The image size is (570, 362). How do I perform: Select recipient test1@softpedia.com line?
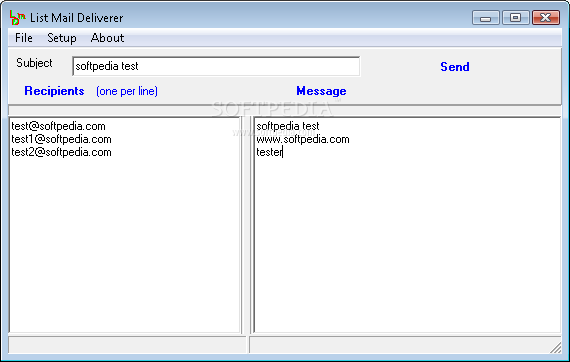[61, 139]
